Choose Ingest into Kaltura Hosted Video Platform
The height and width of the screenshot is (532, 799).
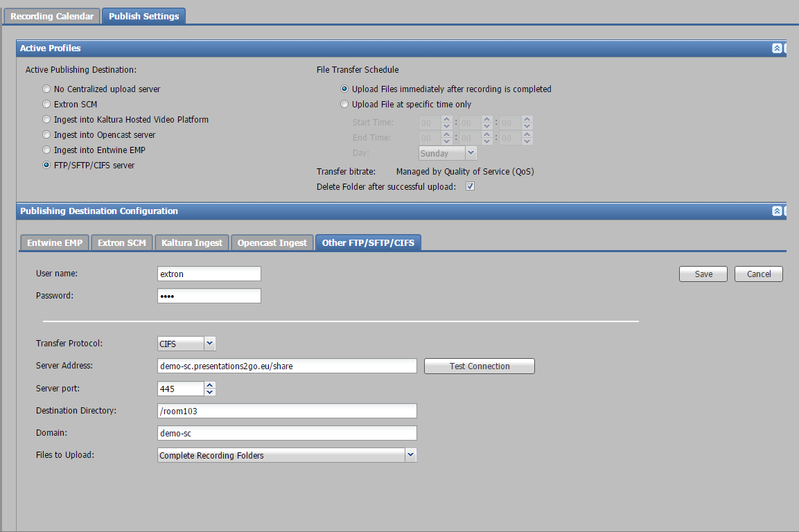(46, 120)
